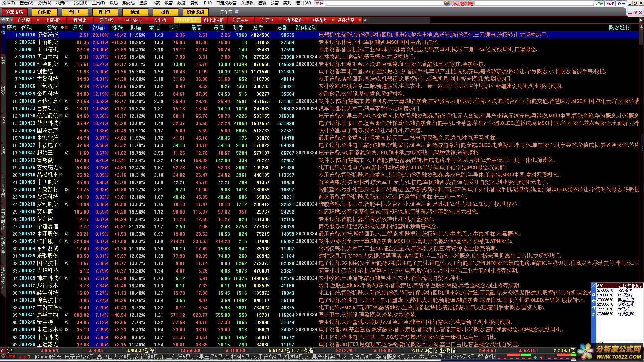The width and height of the screenshot is (644, 362).
Task: Click the 大智慧 logo icon in the status bar
Action: (x=8, y=356)
